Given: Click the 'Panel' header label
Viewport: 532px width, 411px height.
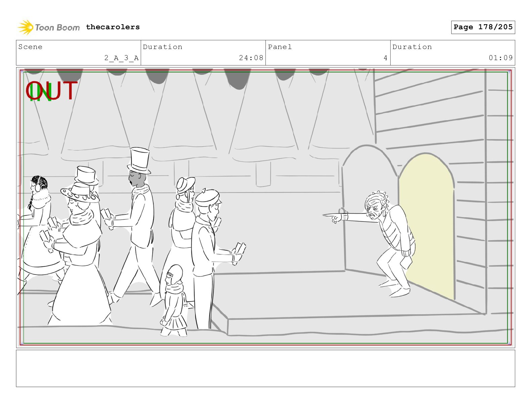Looking at the screenshot, I should 280,47.
